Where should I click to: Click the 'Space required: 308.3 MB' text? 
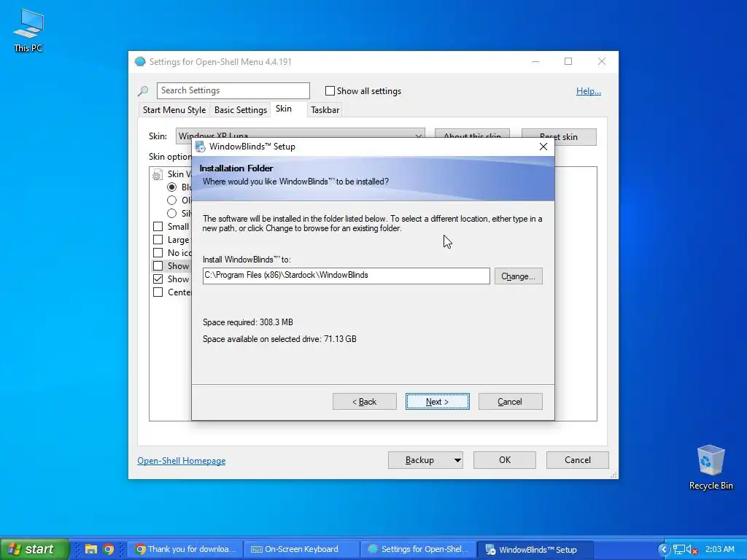[x=248, y=322]
